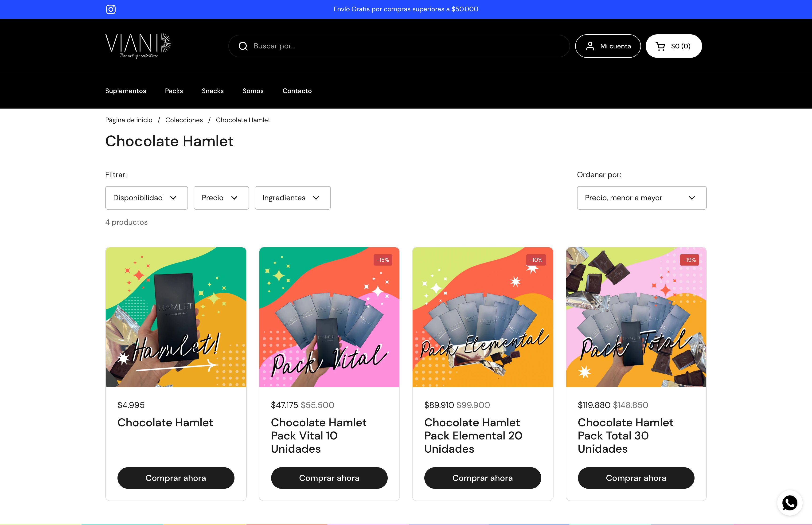Click the -15% discount badge on Pack Vital

383,260
